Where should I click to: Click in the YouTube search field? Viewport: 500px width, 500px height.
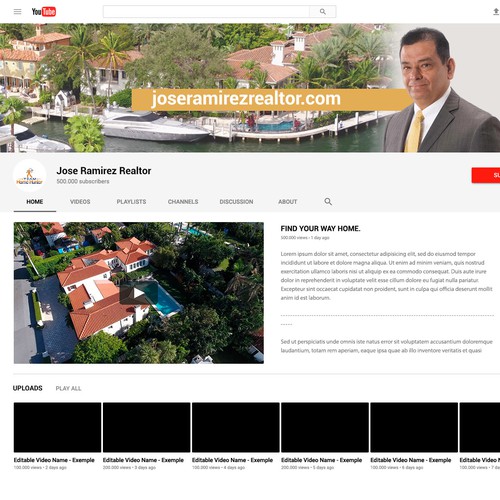pos(206,12)
